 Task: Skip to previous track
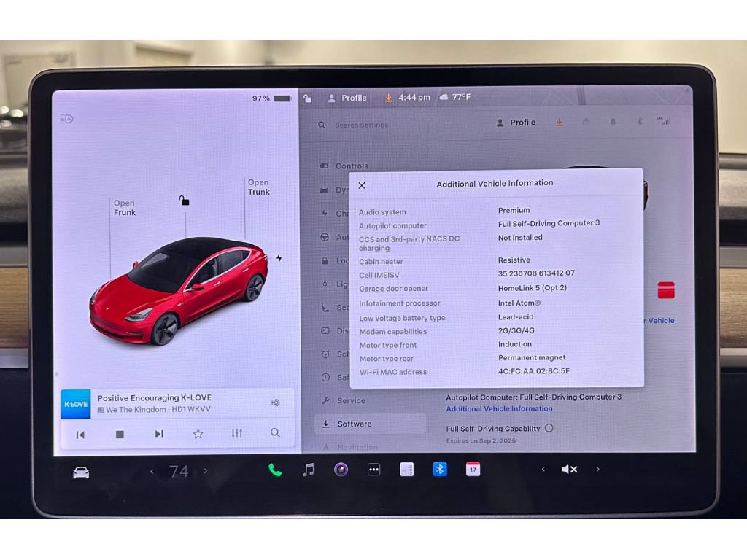[x=80, y=435]
